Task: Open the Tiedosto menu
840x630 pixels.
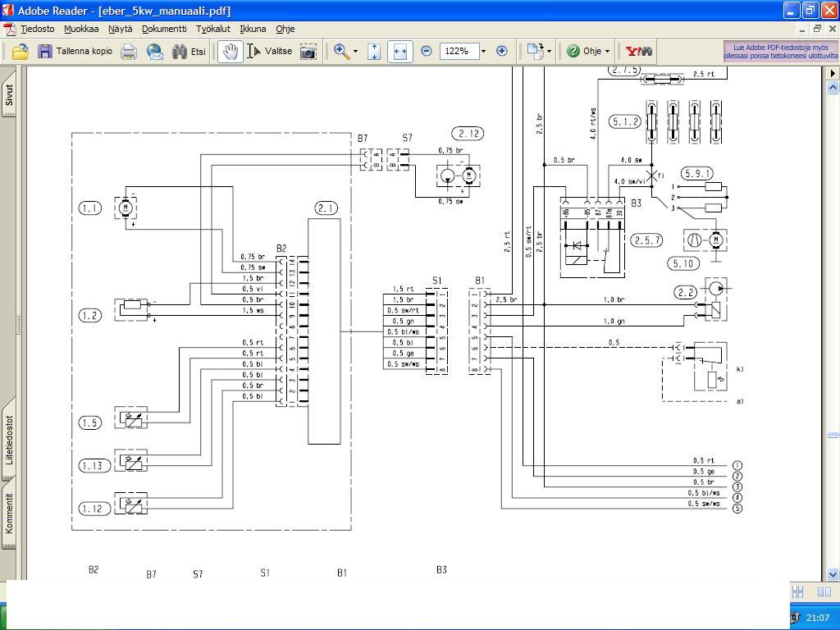Action: point(37,29)
